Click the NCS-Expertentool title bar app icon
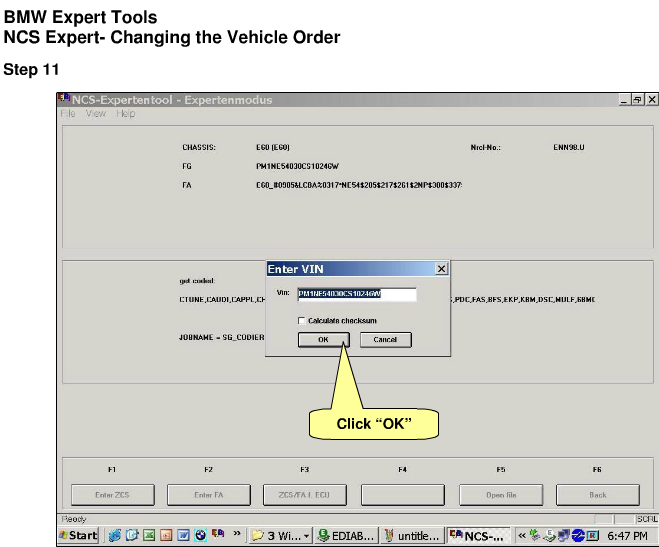The width and height of the screenshot is (659, 547). coord(64,98)
